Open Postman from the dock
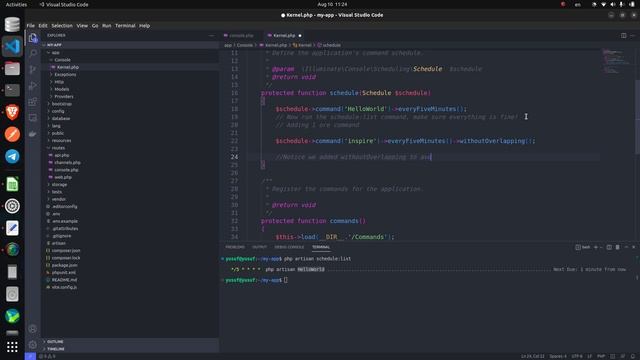640x360 pixels. [x=12, y=134]
